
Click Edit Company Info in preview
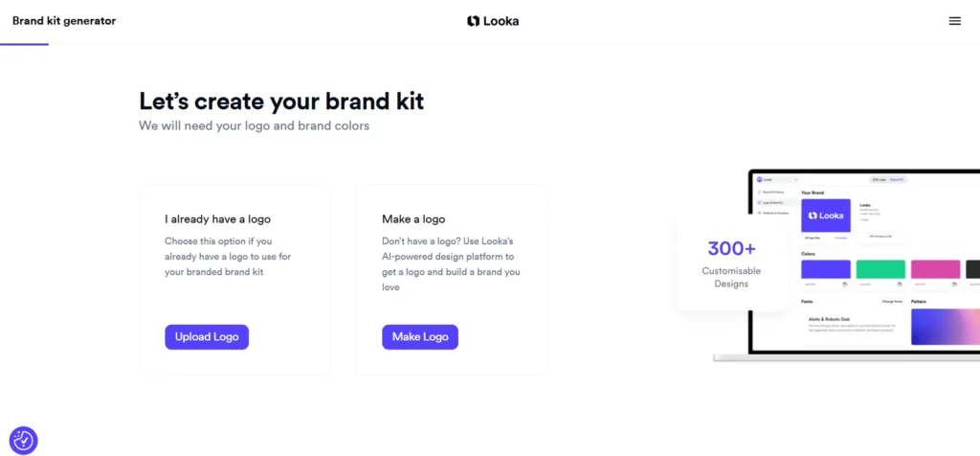tap(879, 236)
